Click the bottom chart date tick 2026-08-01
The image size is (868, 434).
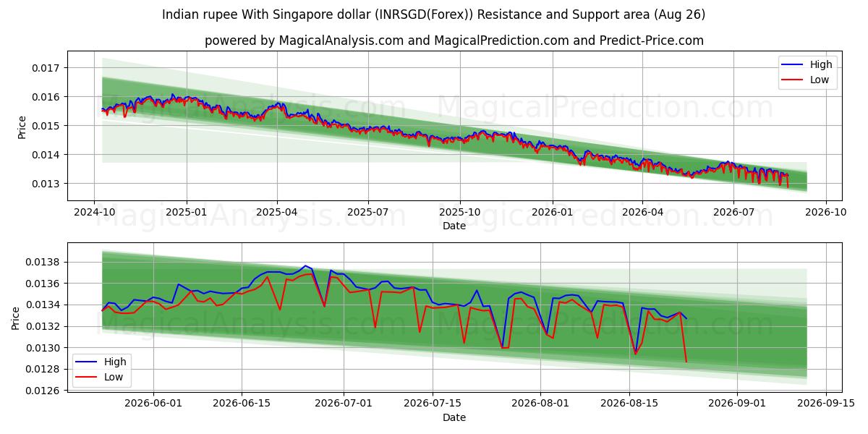540,404
